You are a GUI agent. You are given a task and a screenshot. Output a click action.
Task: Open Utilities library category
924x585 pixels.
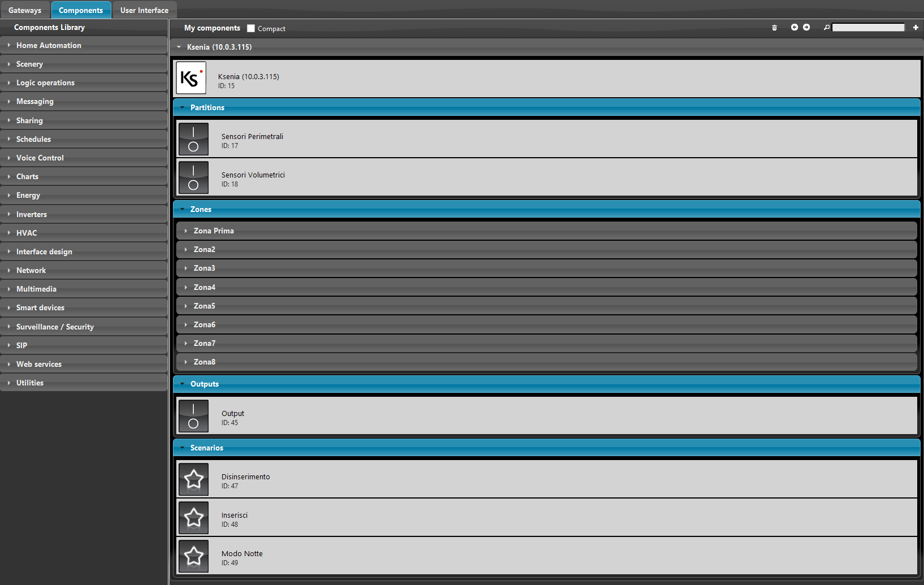point(84,383)
